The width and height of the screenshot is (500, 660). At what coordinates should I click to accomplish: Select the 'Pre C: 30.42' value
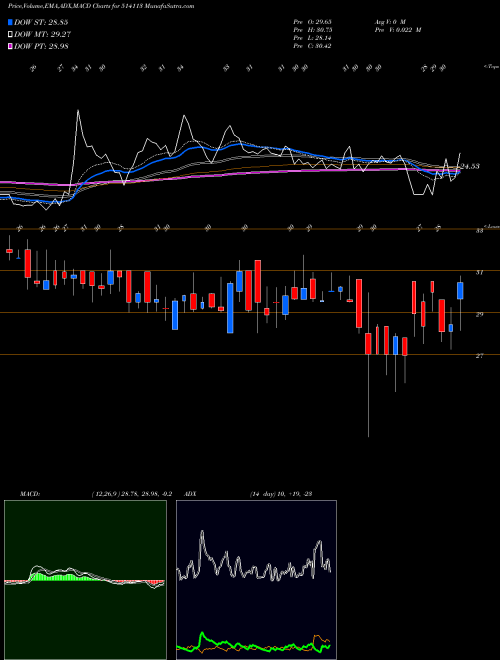coord(312,46)
